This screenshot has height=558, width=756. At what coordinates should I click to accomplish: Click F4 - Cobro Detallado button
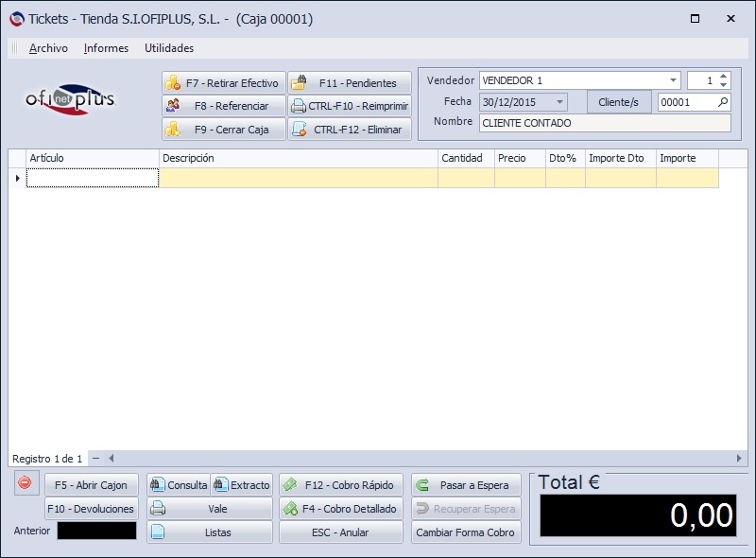coord(341,509)
